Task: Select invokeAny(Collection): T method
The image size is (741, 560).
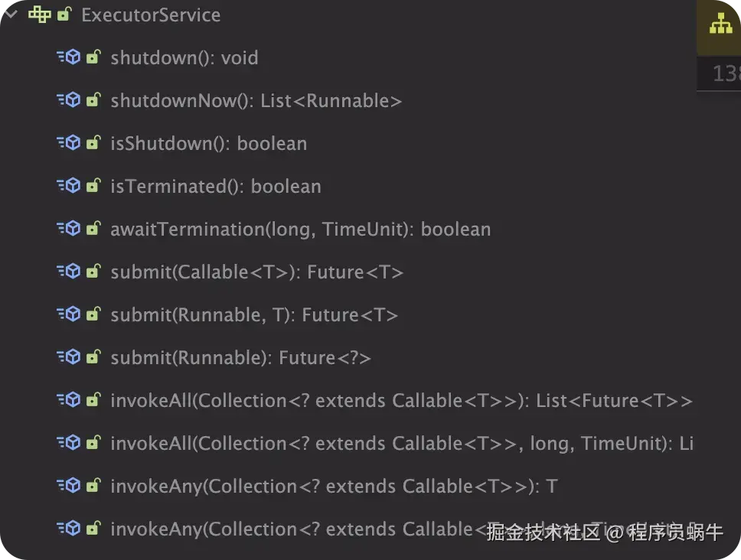Action: click(x=334, y=487)
